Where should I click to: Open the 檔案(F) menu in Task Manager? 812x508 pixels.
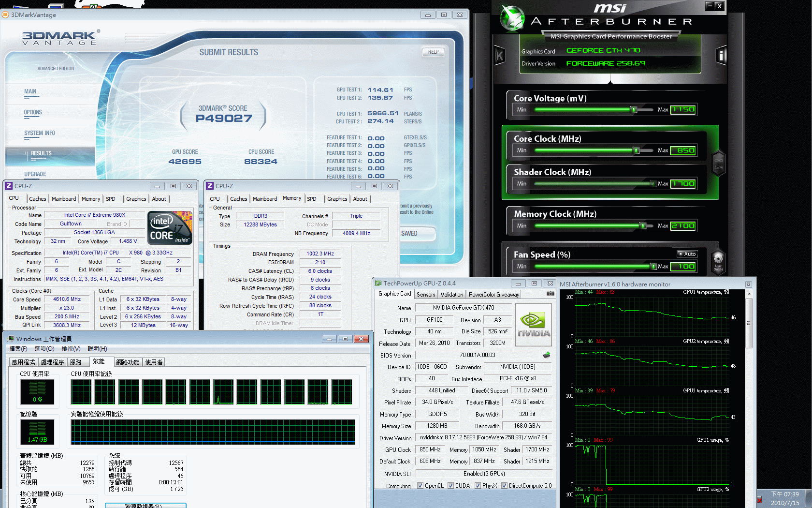(18, 349)
